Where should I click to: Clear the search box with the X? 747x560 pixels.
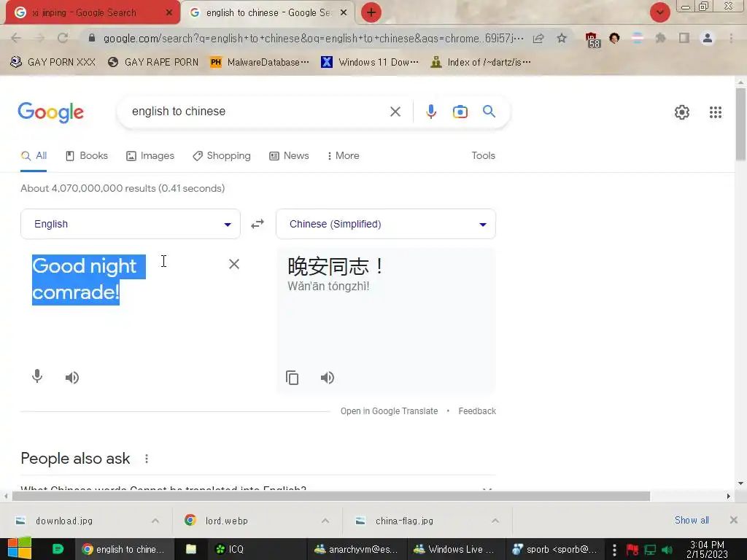395,112
